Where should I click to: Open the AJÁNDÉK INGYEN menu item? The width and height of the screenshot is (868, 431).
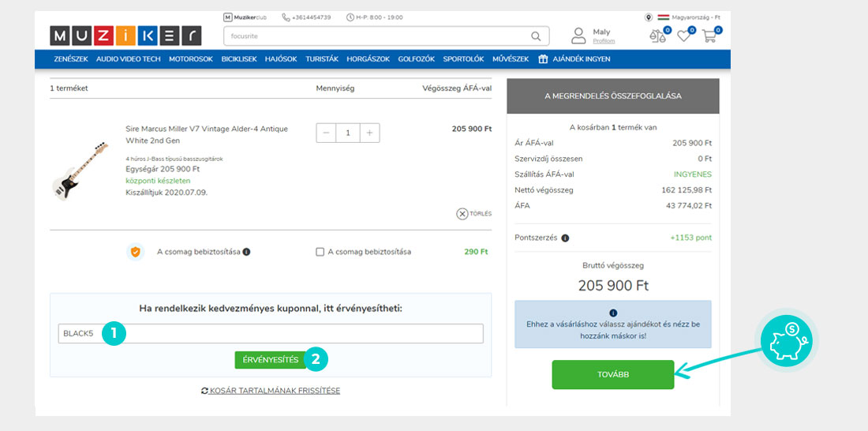pyautogui.click(x=582, y=58)
